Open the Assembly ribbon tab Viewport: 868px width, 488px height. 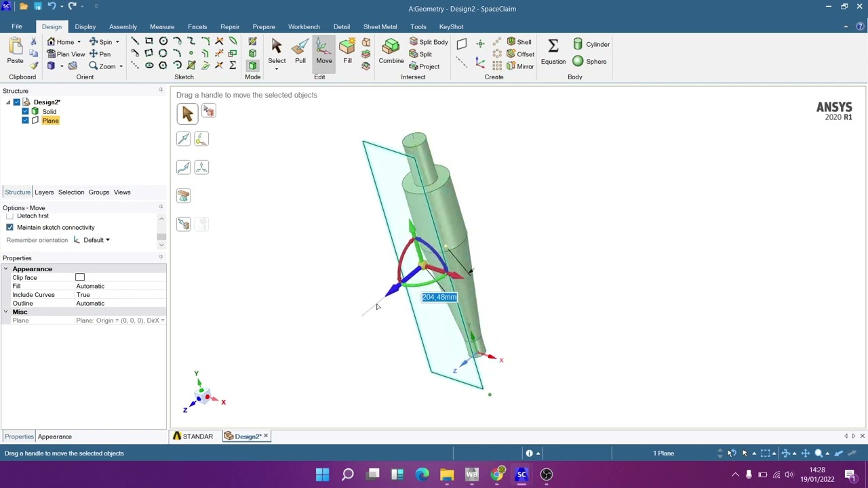click(123, 26)
